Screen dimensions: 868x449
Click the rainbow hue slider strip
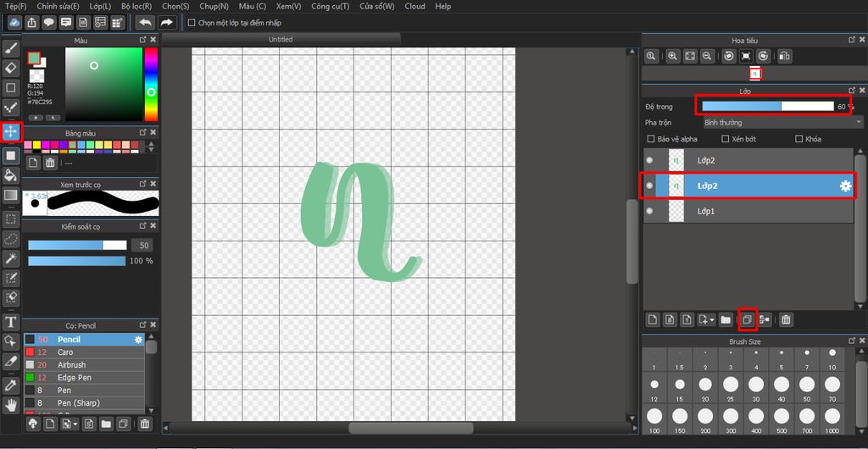(x=151, y=84)
